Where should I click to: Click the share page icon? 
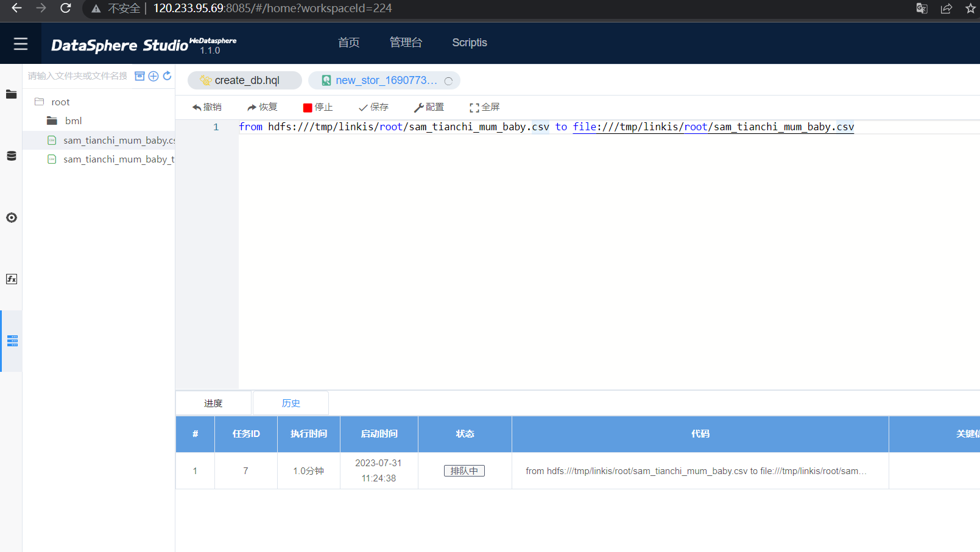pos(946,9)
